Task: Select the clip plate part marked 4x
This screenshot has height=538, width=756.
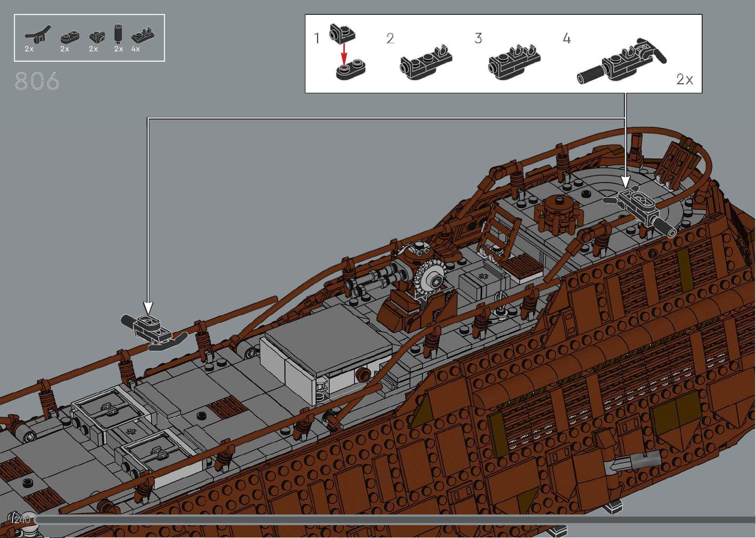Action: 143,36
